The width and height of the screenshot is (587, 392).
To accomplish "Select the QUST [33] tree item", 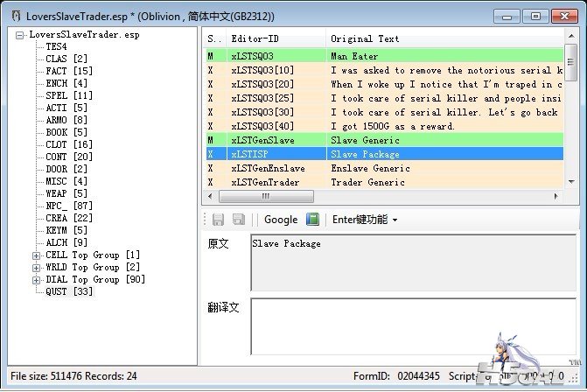I will [69, 291].
